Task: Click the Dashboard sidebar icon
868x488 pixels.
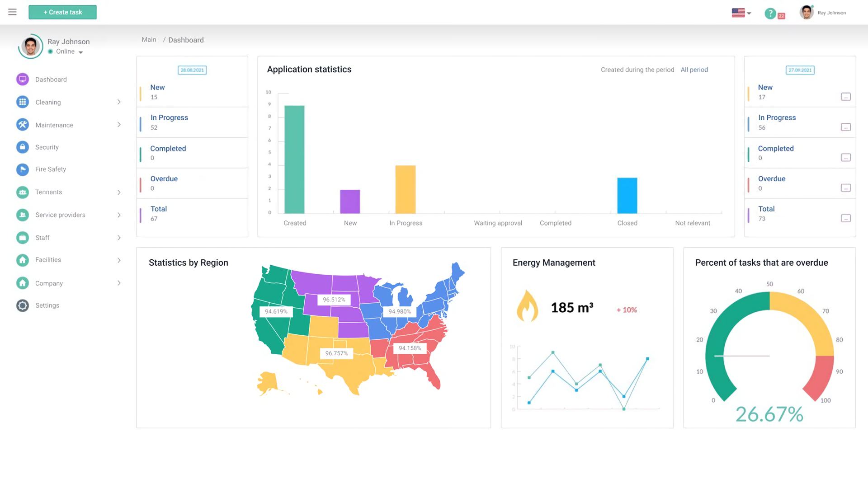Action: pos(23,79)
